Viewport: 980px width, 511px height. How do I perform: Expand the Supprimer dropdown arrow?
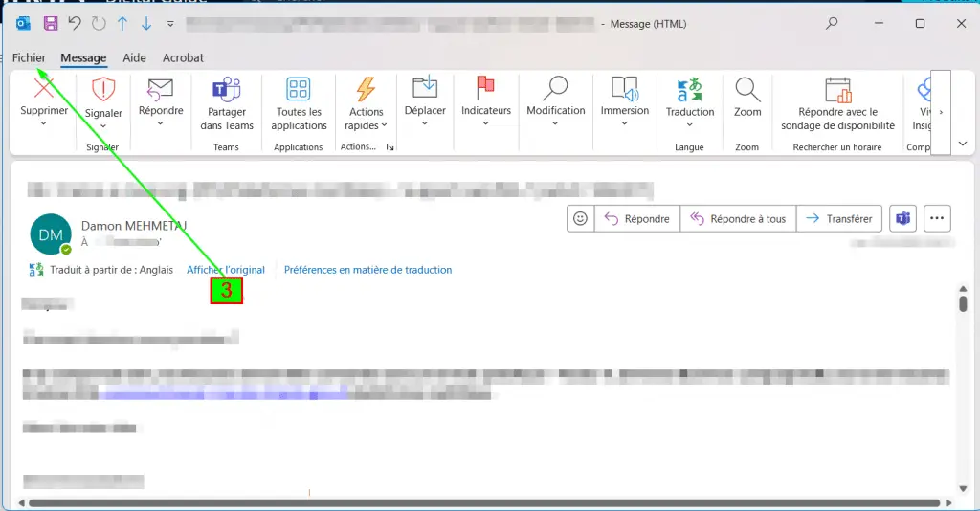click(x=44, y=123)
